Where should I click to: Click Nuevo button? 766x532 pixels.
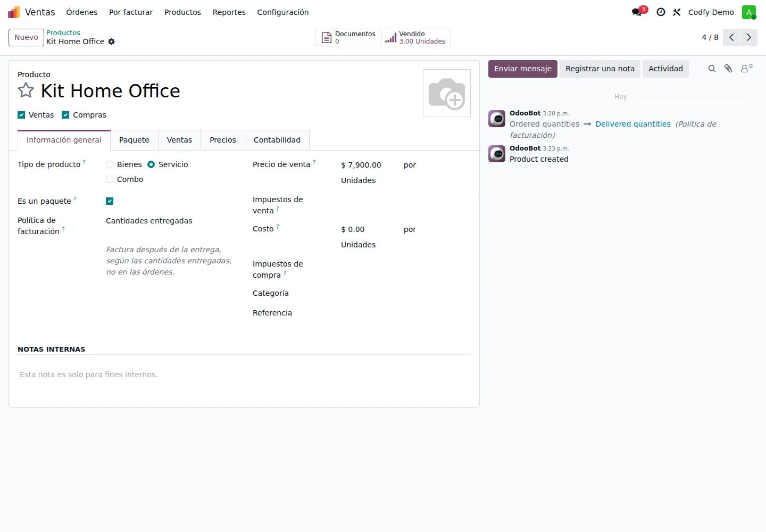pos(26,37)
